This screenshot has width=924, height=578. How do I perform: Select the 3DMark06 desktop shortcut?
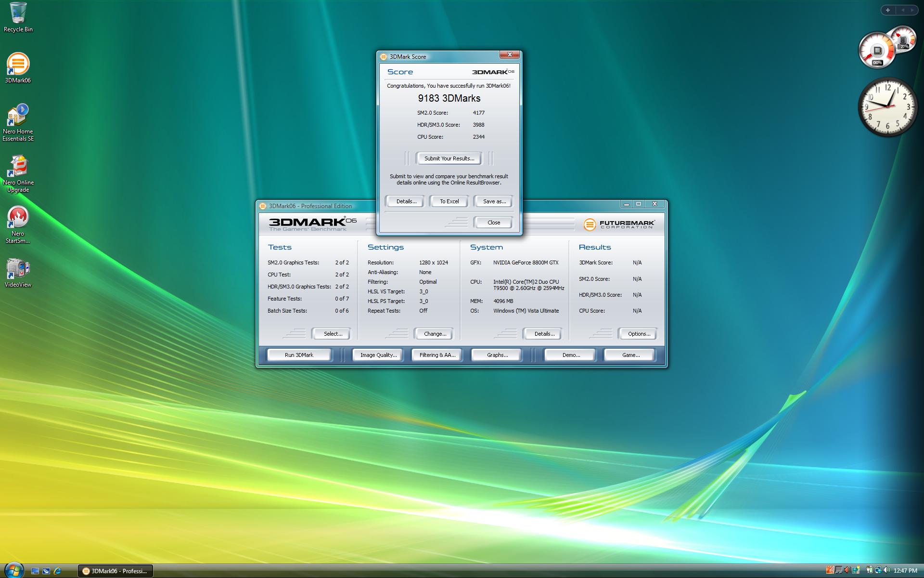click(x=18, y=68)
